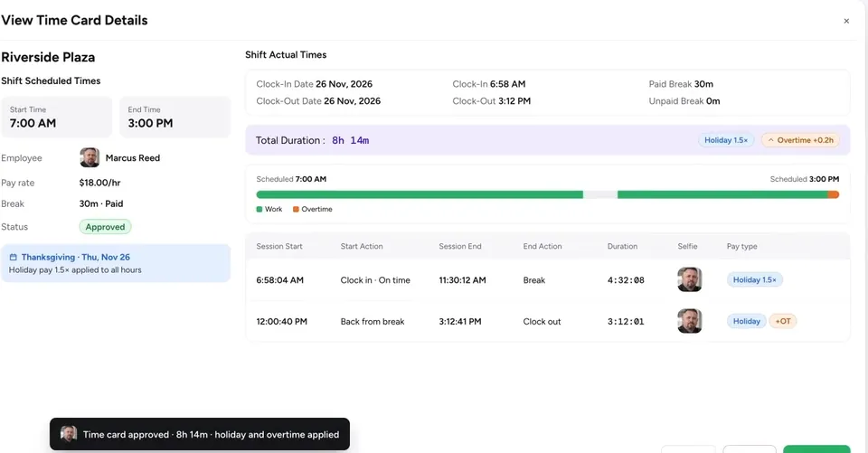The height and width of the screenshot is (453, 868).
Task: Click the Duration column header
Action: (622, 247)
